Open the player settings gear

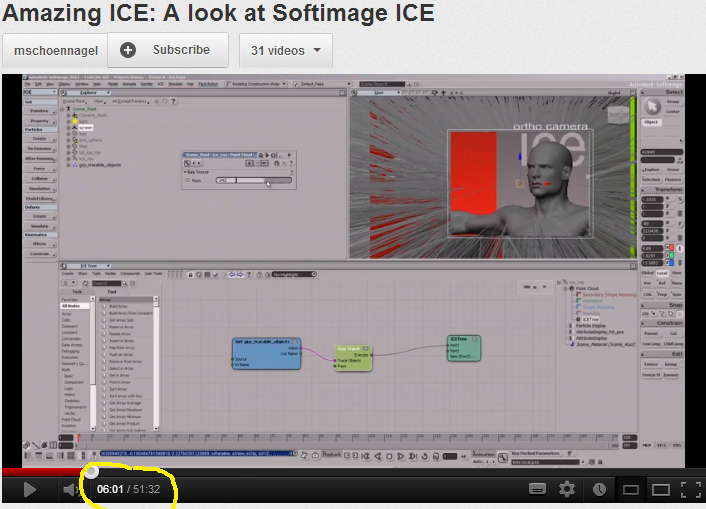coord(567,489)
